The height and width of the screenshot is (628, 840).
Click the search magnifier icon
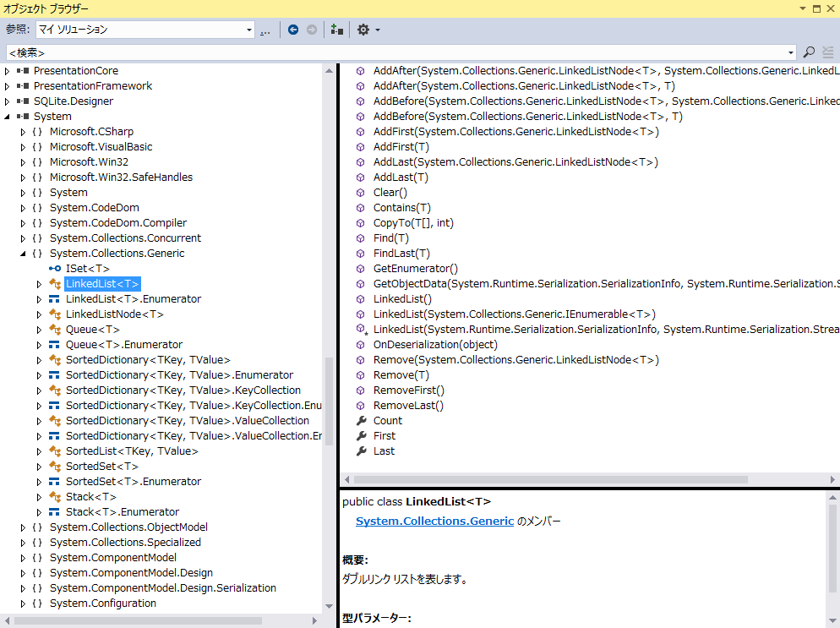point(809,52)
